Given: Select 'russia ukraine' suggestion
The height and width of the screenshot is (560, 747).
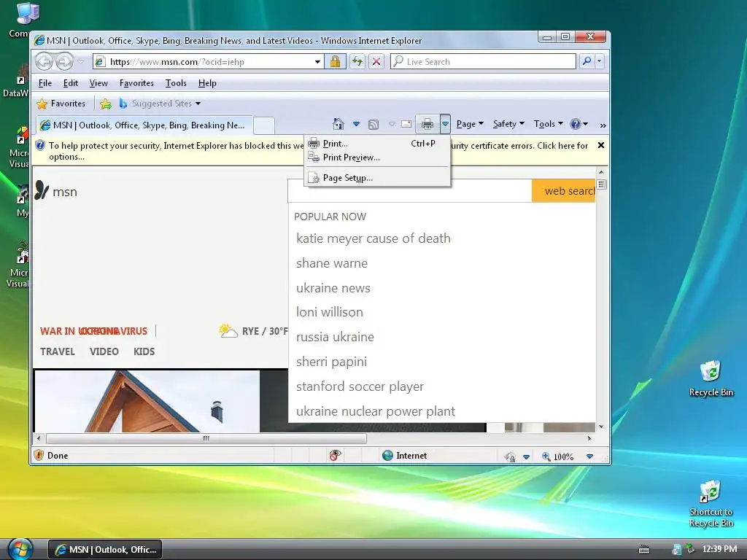Looking at the screenshot, I should click(335, 337).
